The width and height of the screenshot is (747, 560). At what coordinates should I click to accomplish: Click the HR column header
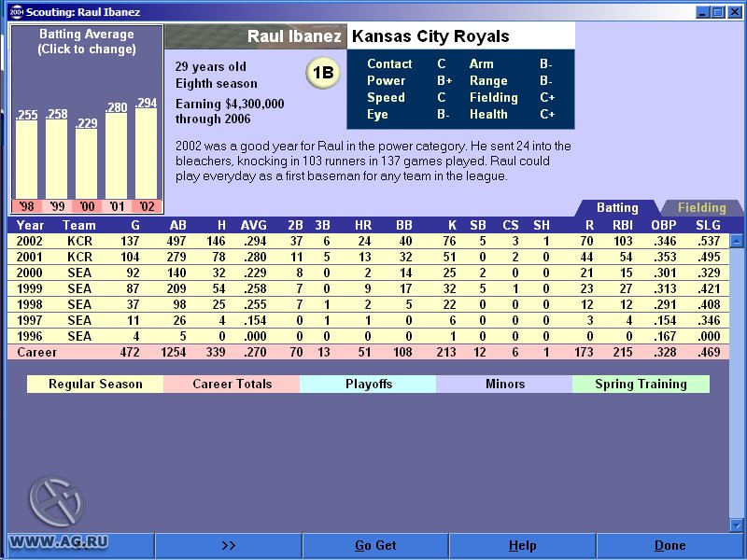point(363,225)
